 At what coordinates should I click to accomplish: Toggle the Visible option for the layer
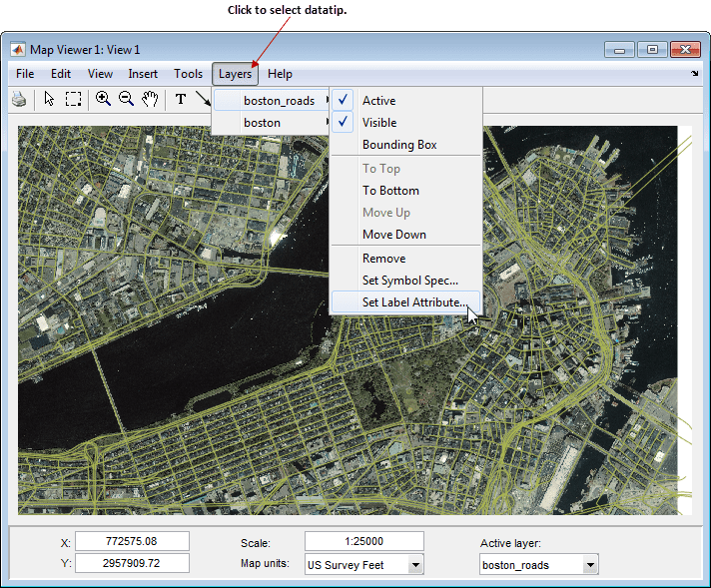(378, 123)
